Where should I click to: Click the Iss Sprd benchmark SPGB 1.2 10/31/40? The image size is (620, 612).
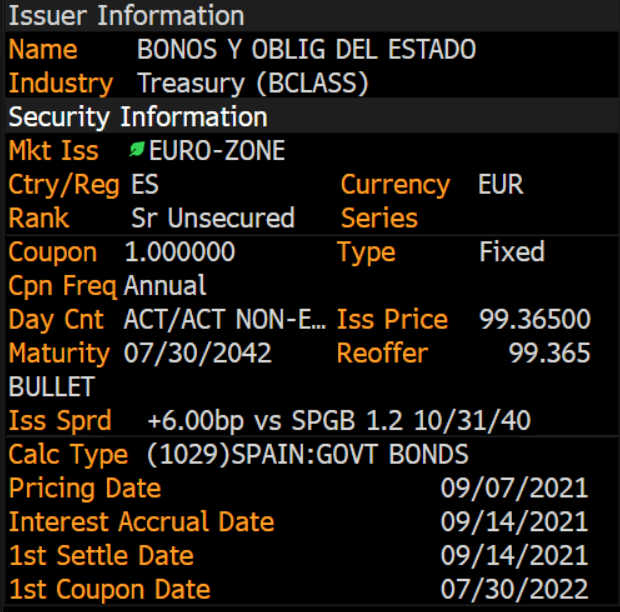411,420
